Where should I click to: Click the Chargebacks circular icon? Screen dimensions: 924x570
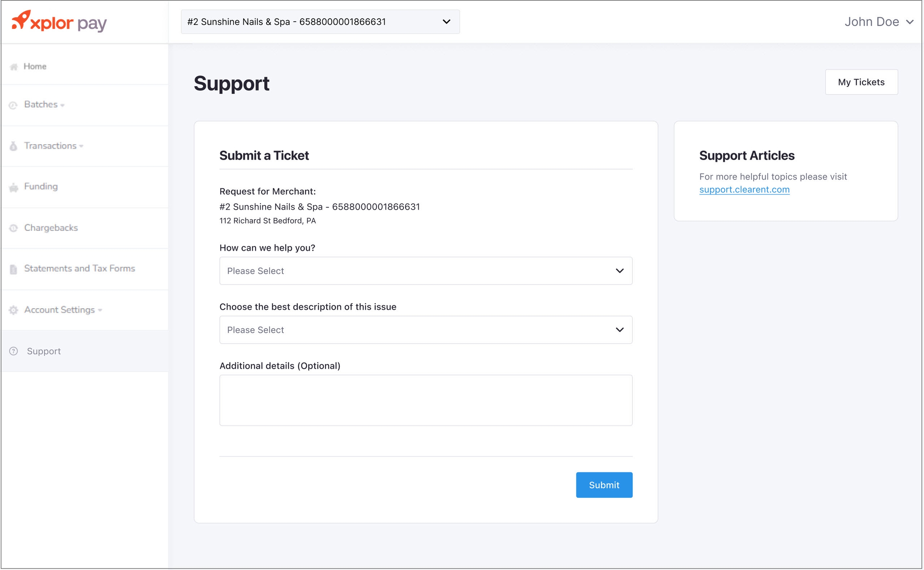click(13, 228)
